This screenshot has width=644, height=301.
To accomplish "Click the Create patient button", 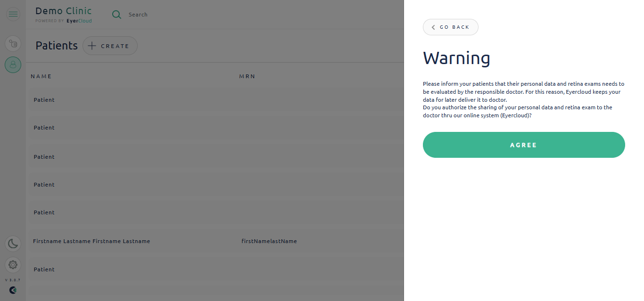I will click(x=110, y=46).
